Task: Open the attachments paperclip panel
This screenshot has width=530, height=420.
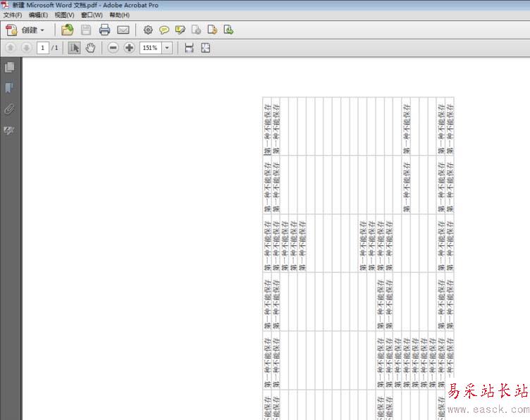Action: point(9,109)
